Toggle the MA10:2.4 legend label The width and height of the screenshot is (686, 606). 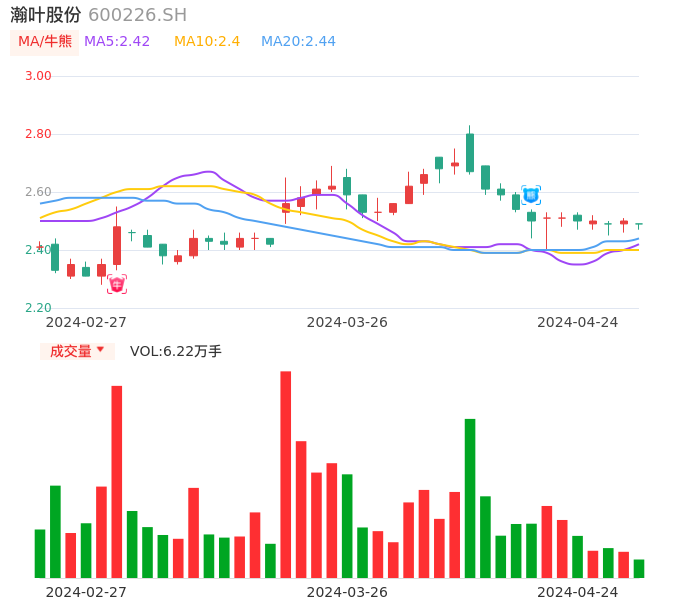207,41
